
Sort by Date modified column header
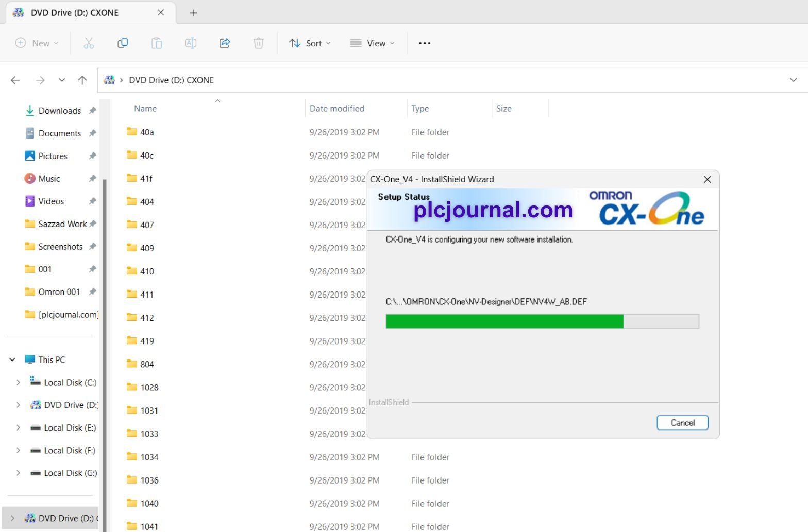tap(337, 109)
